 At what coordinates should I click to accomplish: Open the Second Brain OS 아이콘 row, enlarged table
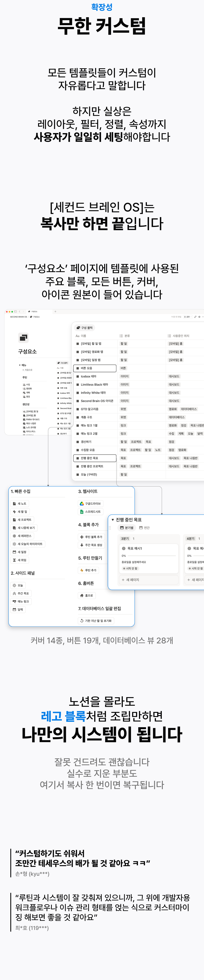[95, 401]
